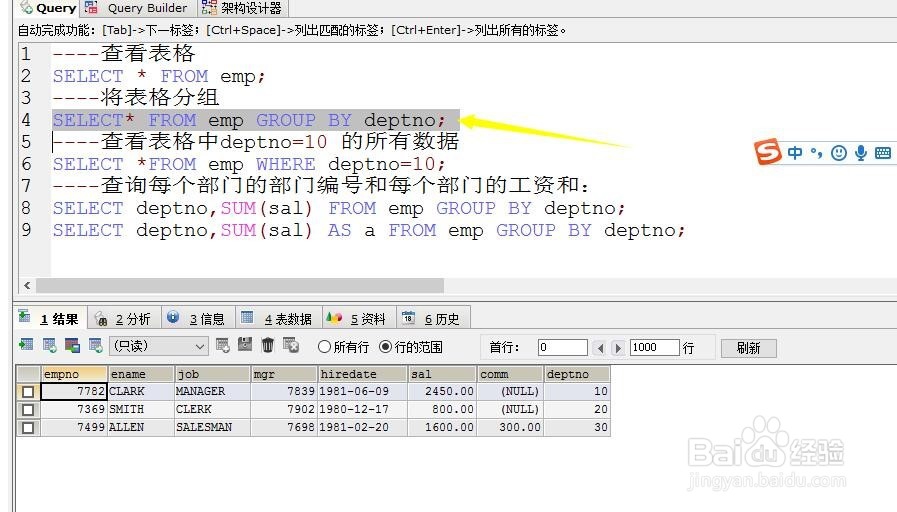897x512 pixels.
Task: Click the second grid icon with green plus
Action: tap(50, 346)
